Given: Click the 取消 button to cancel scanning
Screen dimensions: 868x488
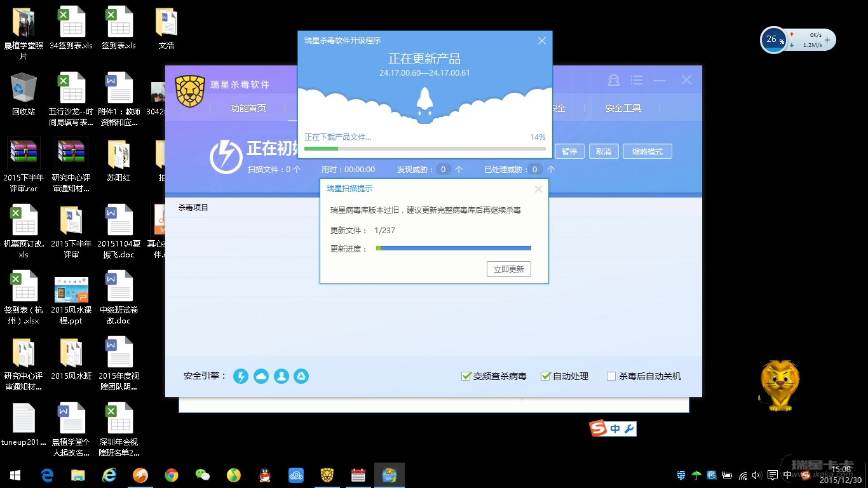Looking at the screenshot, I should 604,152.
